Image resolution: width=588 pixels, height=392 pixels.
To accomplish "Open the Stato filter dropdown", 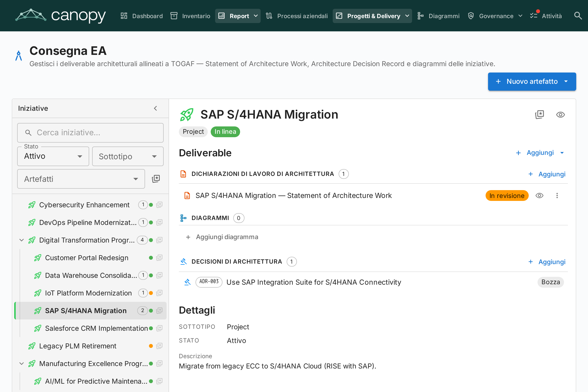I will click(x=53, y=156).
